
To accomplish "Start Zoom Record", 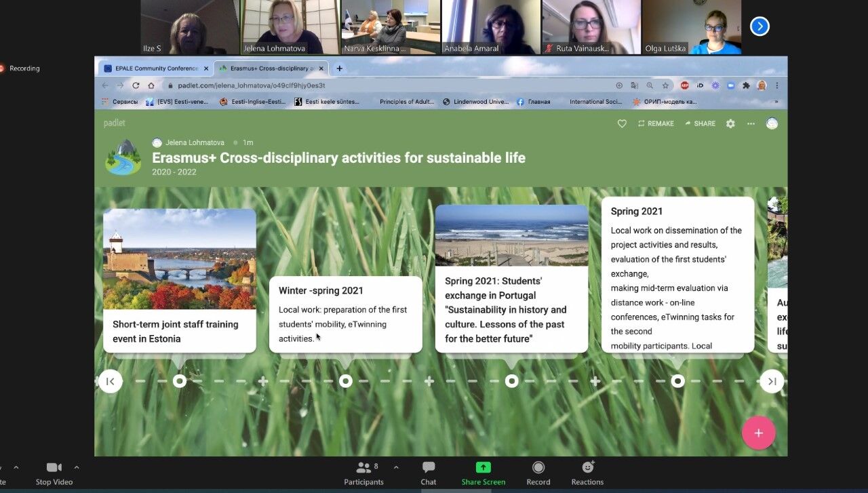I will click(538, 473).
